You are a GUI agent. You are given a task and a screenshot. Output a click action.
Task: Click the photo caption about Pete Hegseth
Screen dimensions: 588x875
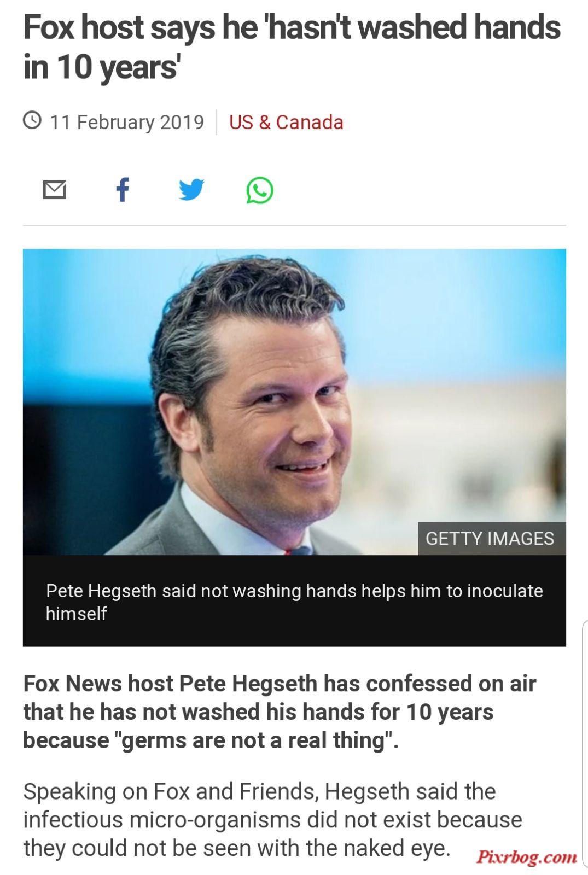coord(294,602)
